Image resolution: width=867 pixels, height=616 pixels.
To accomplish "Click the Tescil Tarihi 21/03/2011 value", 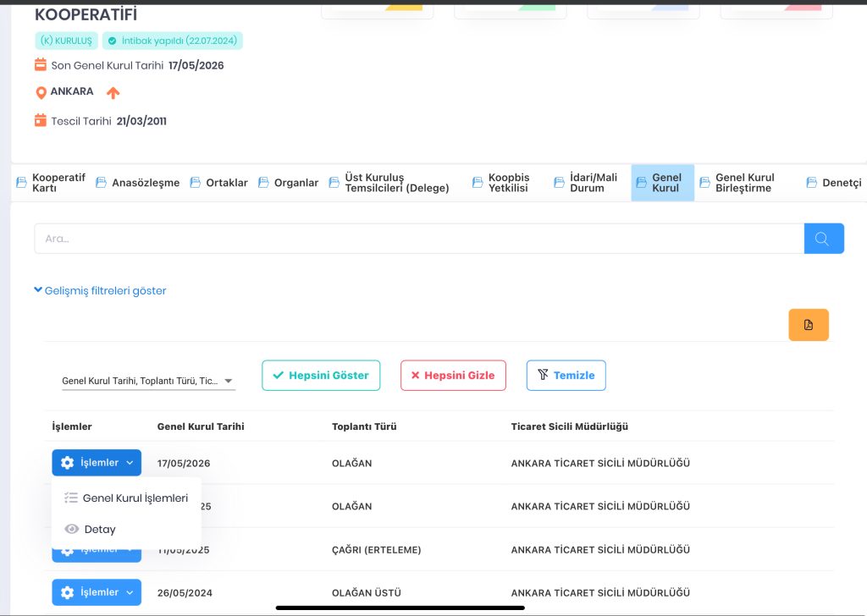I will coord(141,121).
